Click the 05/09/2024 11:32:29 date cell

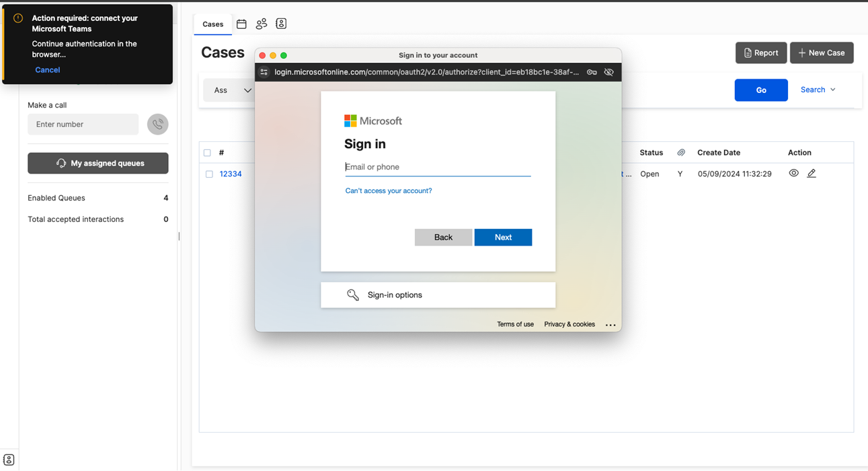(734, 174)
